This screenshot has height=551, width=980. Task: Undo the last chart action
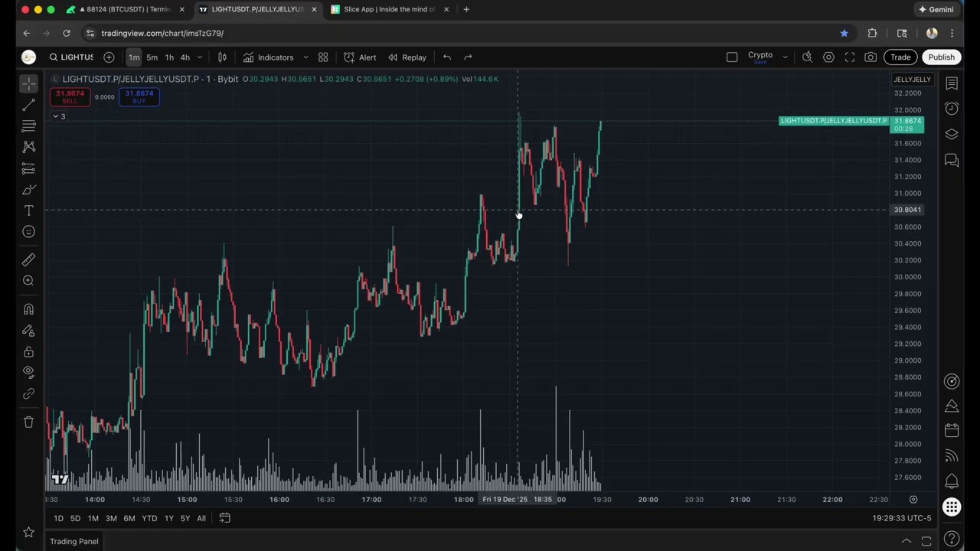tap(447, 57)
